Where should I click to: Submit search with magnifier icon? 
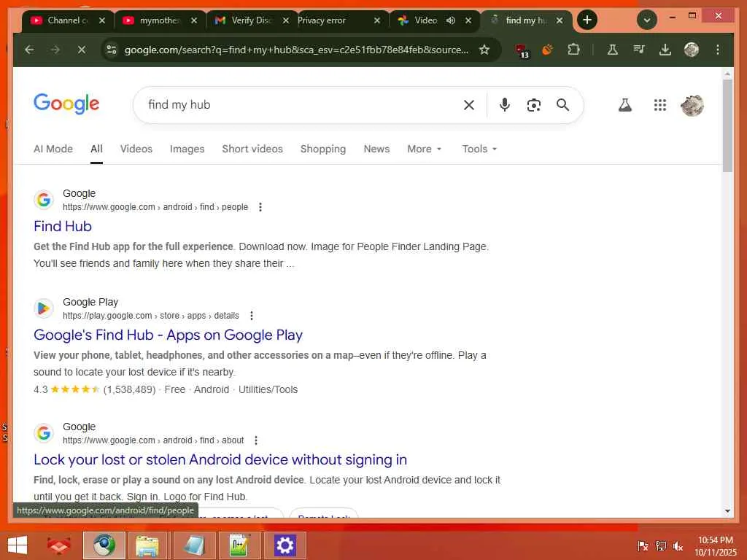[x=562, y=105]
